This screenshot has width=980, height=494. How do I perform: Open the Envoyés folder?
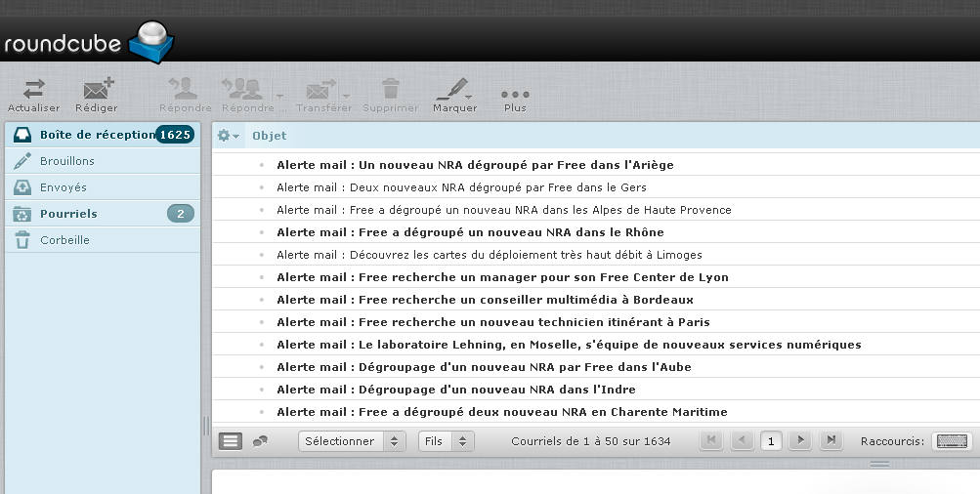103,187
